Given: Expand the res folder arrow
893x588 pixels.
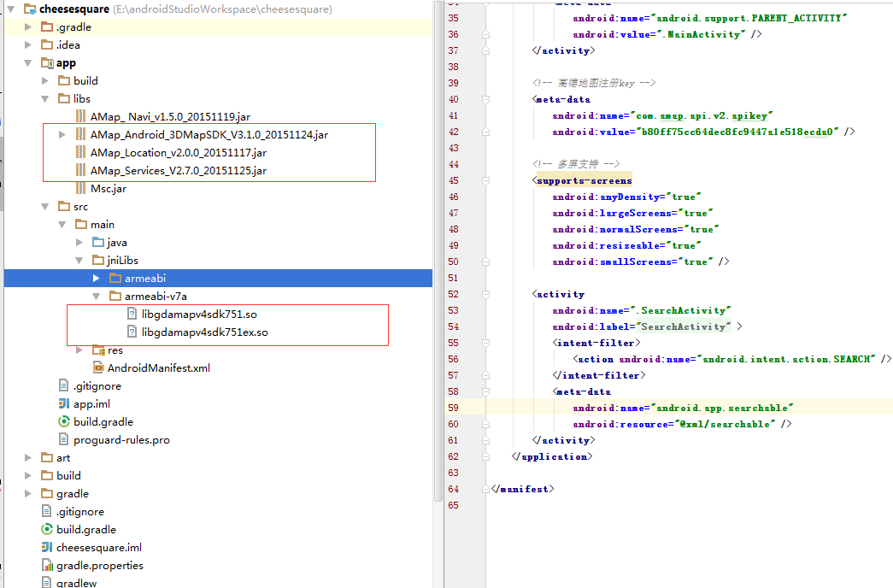Looking at the screenshot, I should [79, 350].
